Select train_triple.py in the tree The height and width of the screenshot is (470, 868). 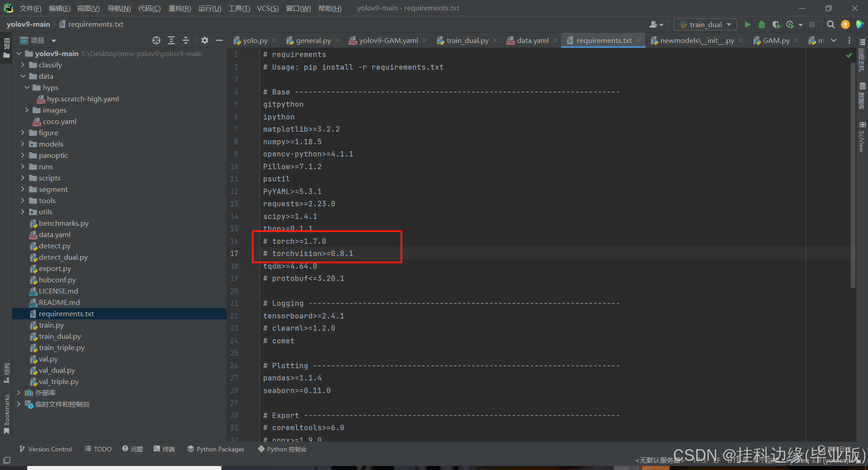[61, 348]
